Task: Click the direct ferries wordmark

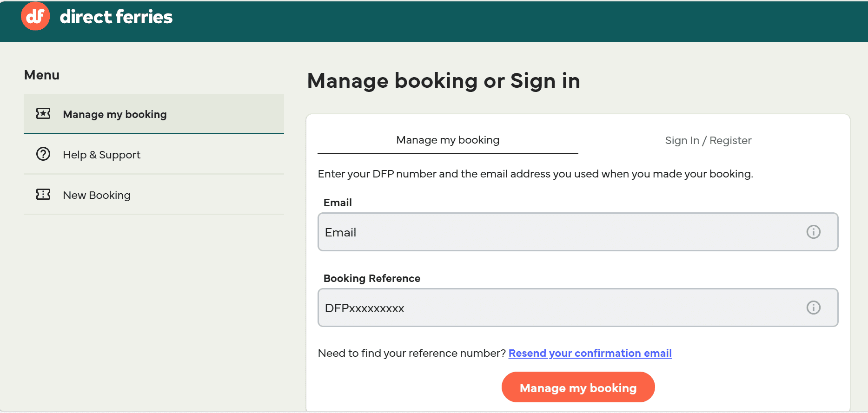Action: pos(116,17)
